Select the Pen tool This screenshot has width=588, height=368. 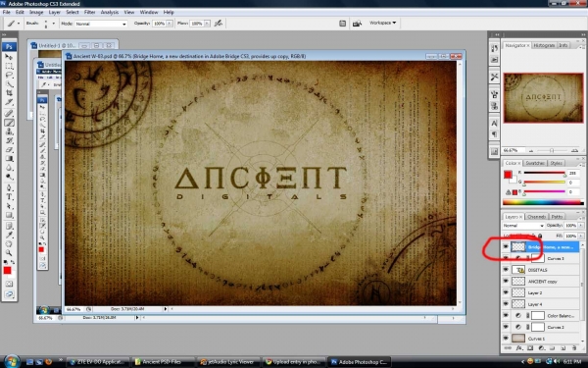tap(9, 187)
